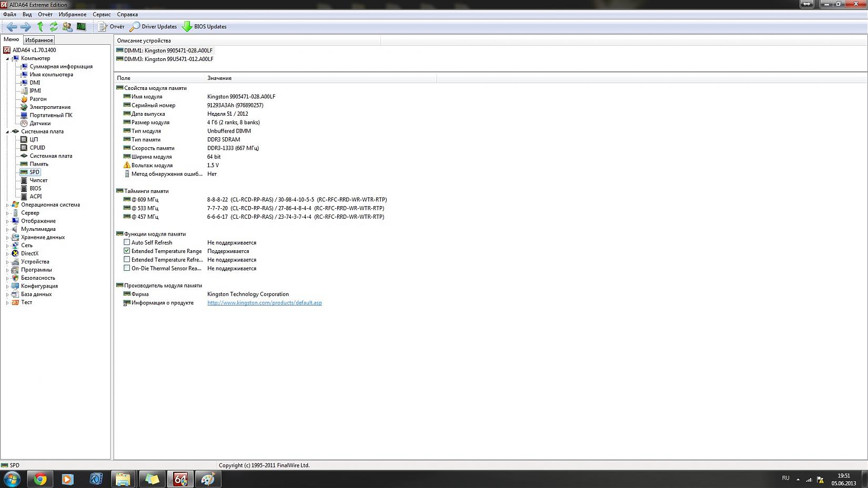The height and width of the screenshot is (488, 868).
Task: Open the Вид menu
Action: click(27, 14)
